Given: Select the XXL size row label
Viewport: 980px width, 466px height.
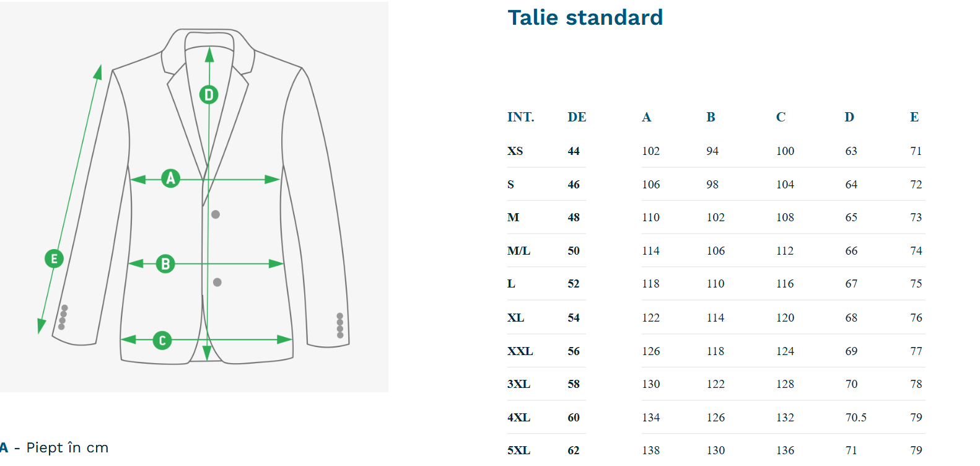Looking at the screenshot, I should pyautogui.click(x=520, y=351).
